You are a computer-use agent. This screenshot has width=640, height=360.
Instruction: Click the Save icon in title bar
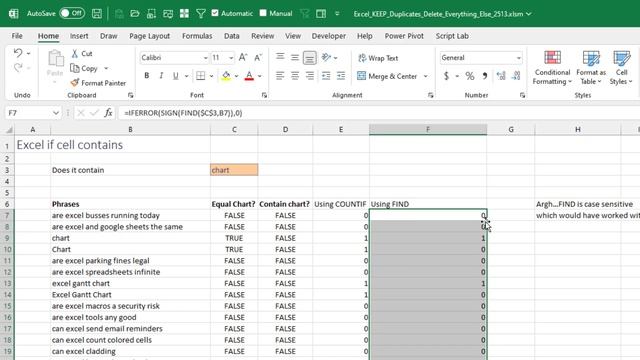pos(97,13)
